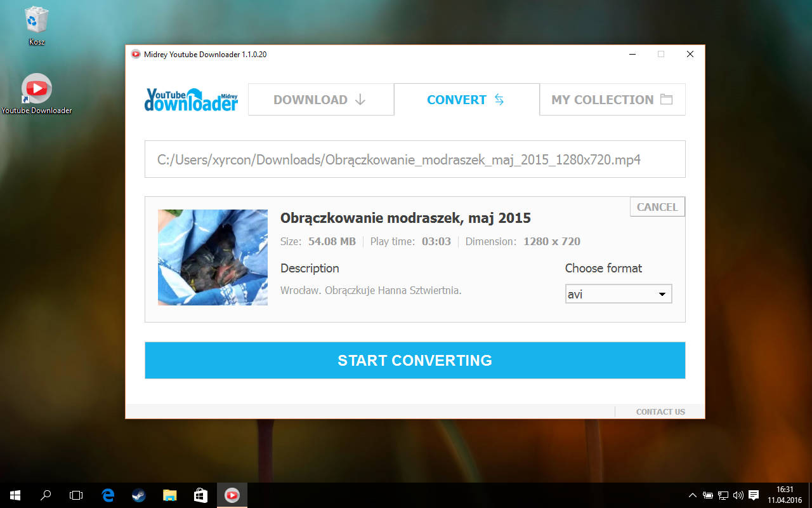Click description text 'Wrocław. Obrączkuje Hanna Sztwiertnia.'
812x508 pixels.
[x=371, y=291]
